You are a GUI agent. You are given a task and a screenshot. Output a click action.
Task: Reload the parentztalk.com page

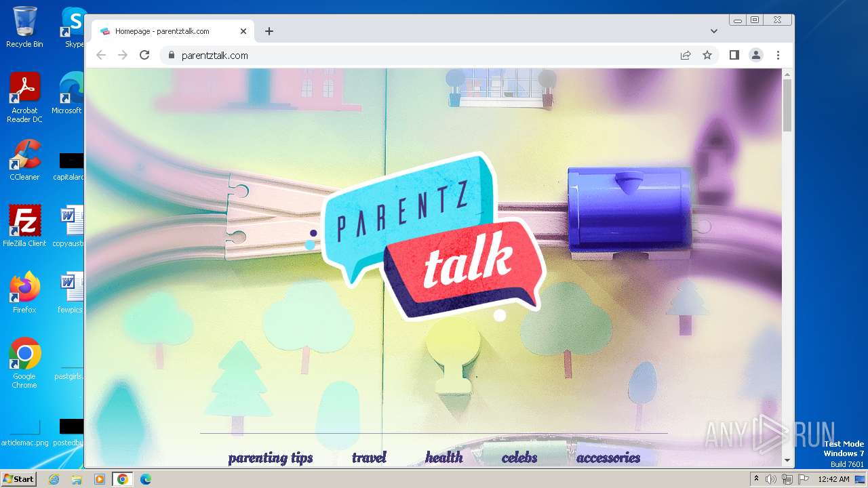point(144,56)
